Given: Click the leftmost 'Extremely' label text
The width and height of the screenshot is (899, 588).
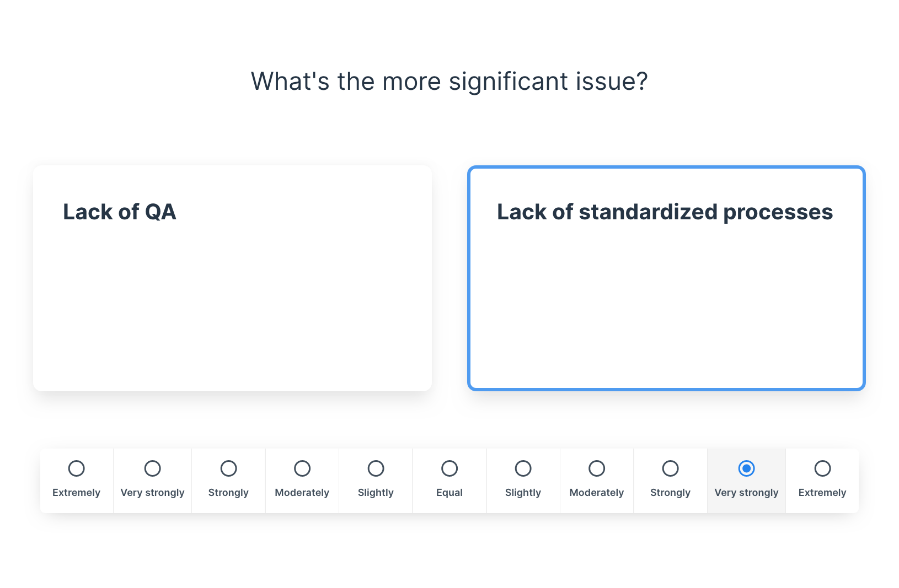Looking at the screenshot, I should pyautogui.click(x=77, y=493).
